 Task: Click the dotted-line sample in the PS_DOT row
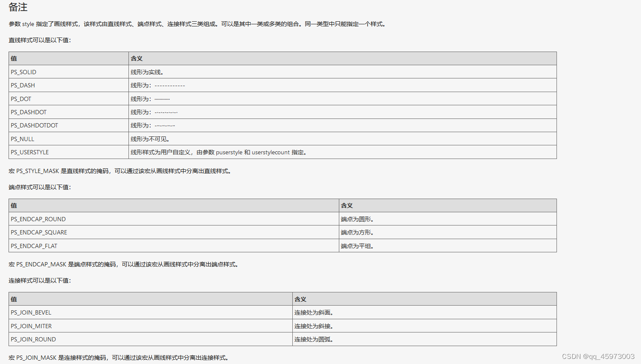pos(162,99)
